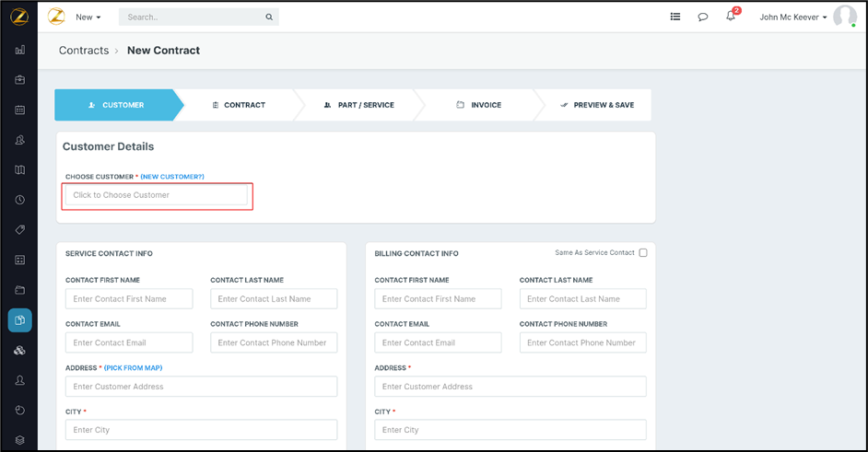
Task: Click the list view icon in top bar
Action: 675,17
